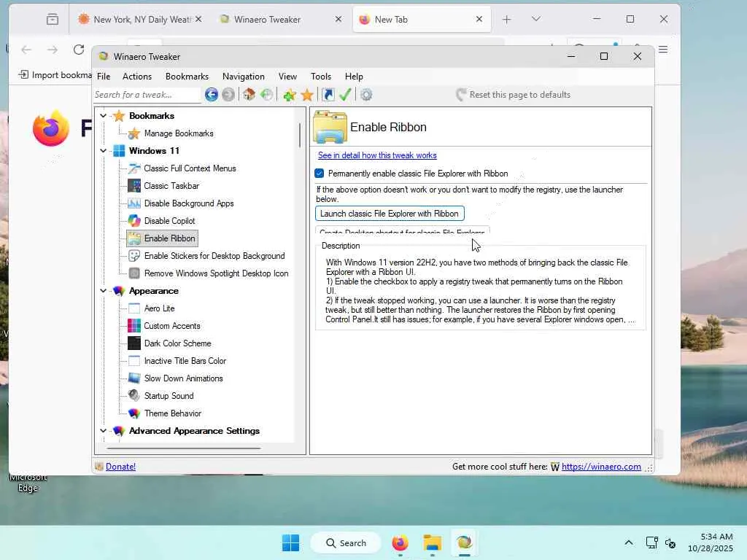Toggle Permanently enable classic File Explorer checkbox
Screen dimensions: 747x560
tap(320, 174)
